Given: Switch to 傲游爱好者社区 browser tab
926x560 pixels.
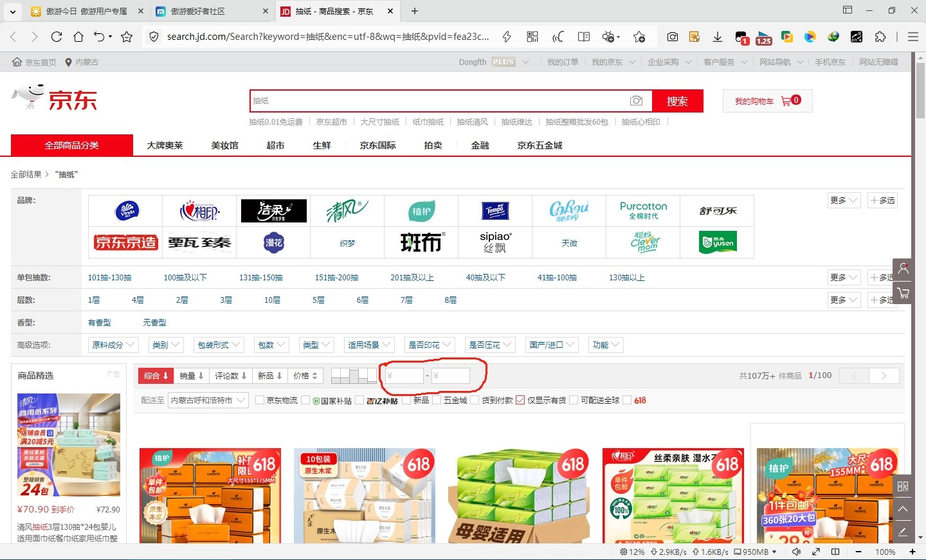Looking at the screenshot, I should (212, 11).
